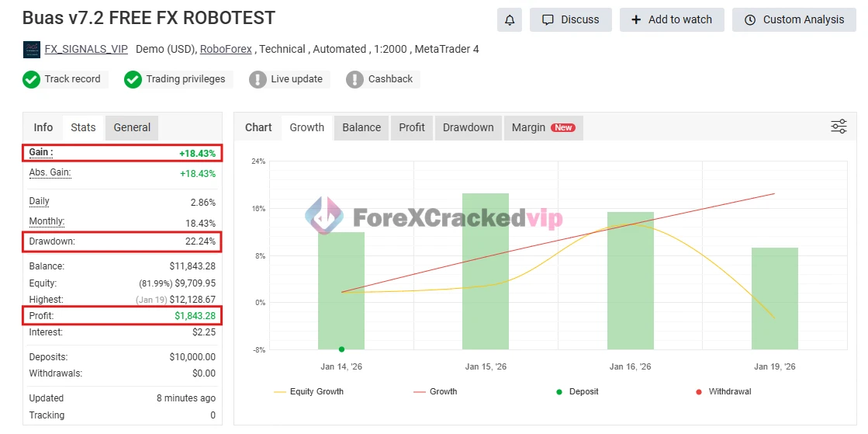Toggle the Deposit legend marker
The width and height of the screenshot is (868, 434).
pos(575,392)
